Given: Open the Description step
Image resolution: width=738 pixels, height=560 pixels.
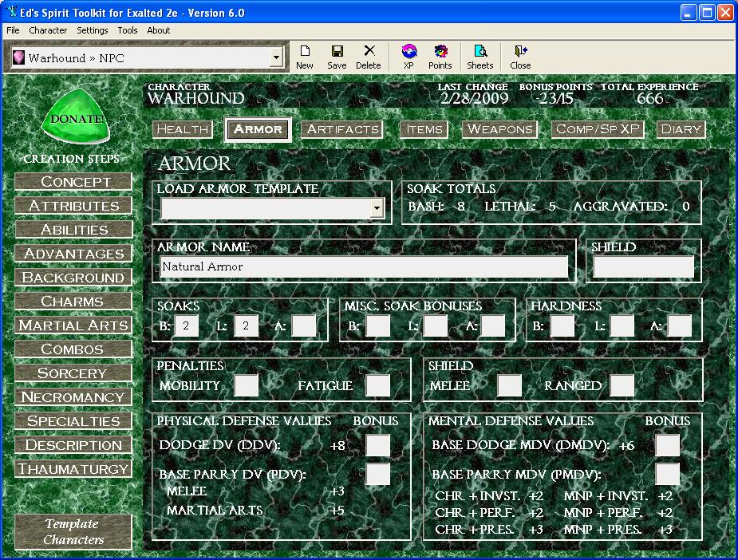Looking at the screenshot, I should (73, 445).
